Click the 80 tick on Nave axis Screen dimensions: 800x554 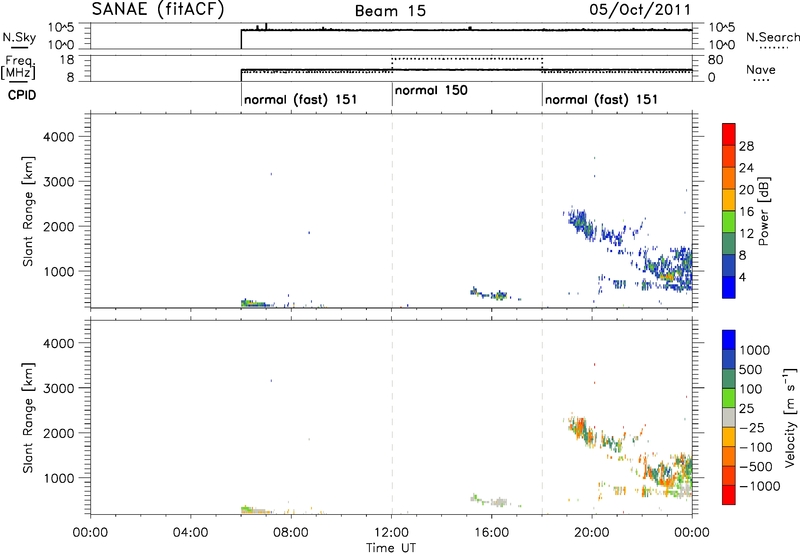click(x=715, y=60)
